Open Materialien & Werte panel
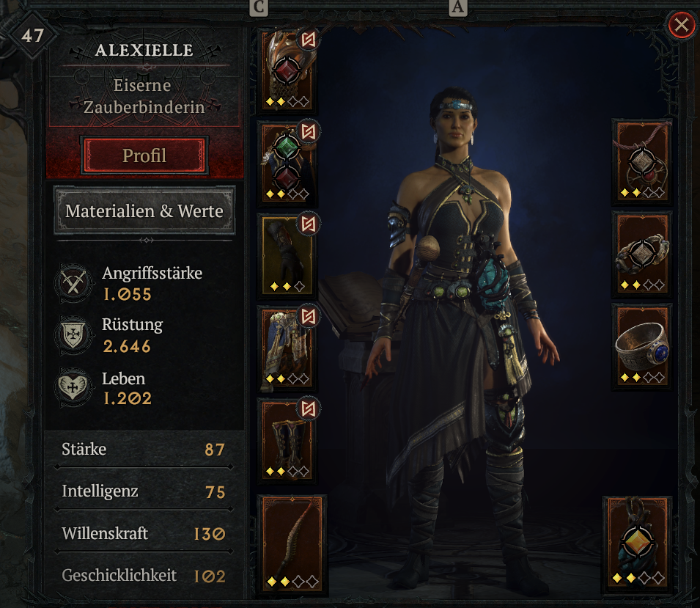The height and width of the screenshot is (608, 700). pyautogui.click(x=144, y=211)
